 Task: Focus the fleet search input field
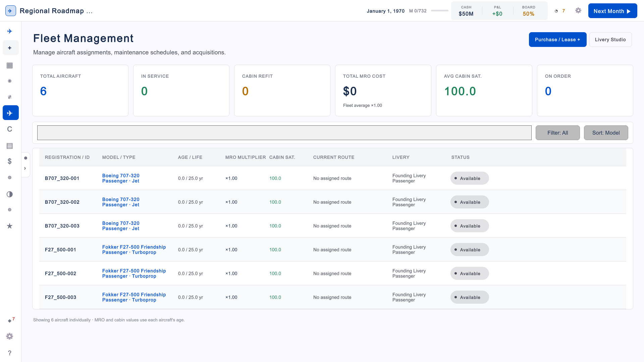point(284,133)
